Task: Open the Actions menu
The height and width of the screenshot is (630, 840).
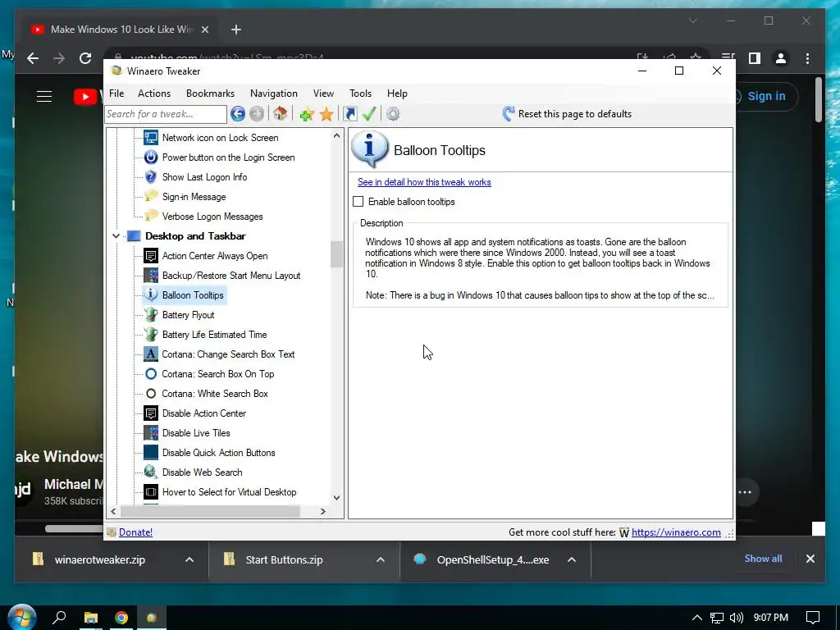Action: [154, 94]
